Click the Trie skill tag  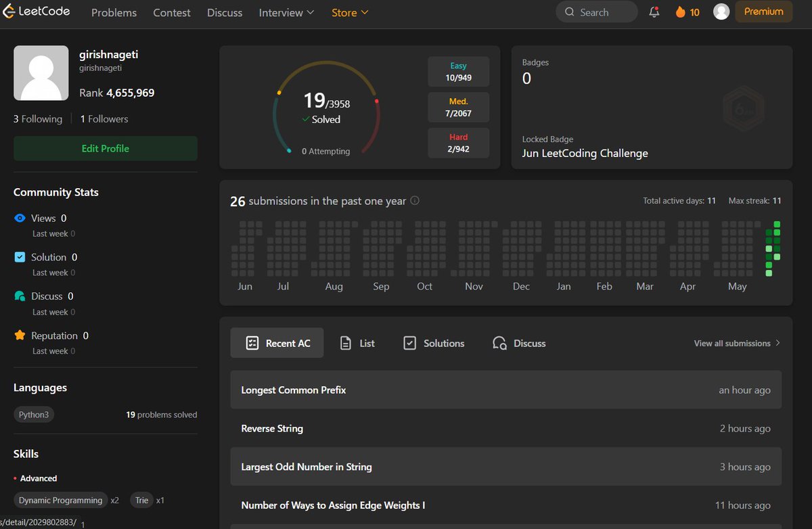coord(141,501)
